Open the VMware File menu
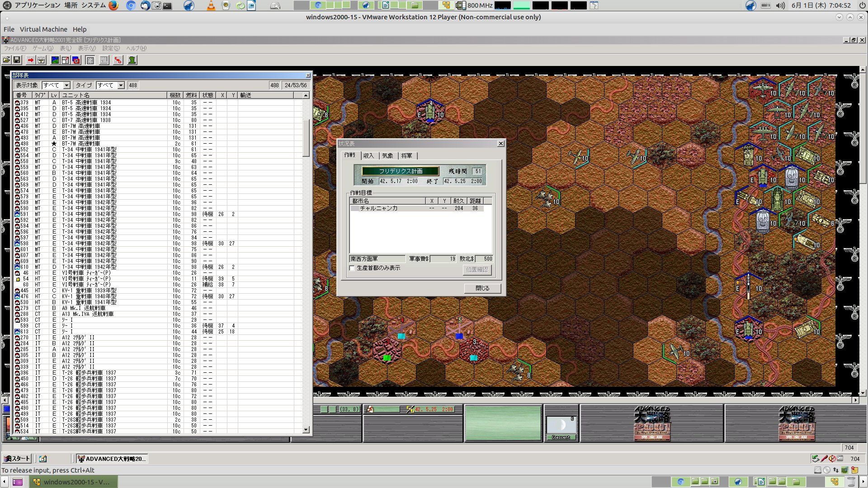Screen dimensions: 868x488 (9, 29)
